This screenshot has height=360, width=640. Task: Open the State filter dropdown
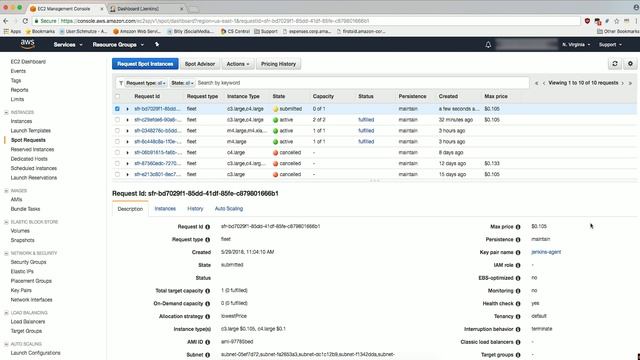click(x=182, y=83)
